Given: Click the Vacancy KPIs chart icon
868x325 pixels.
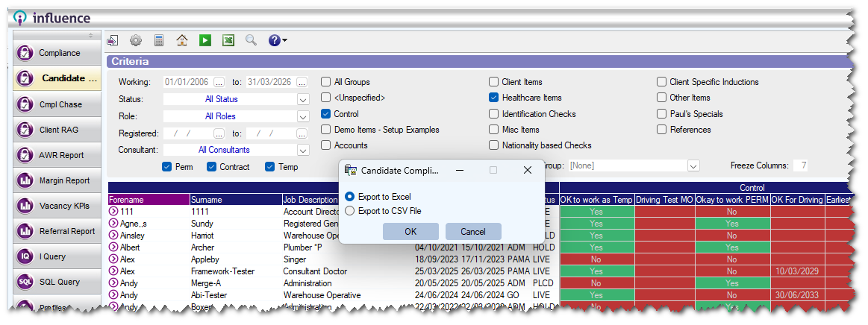Looking at the screenshot, I should click(x=25, y=206).
